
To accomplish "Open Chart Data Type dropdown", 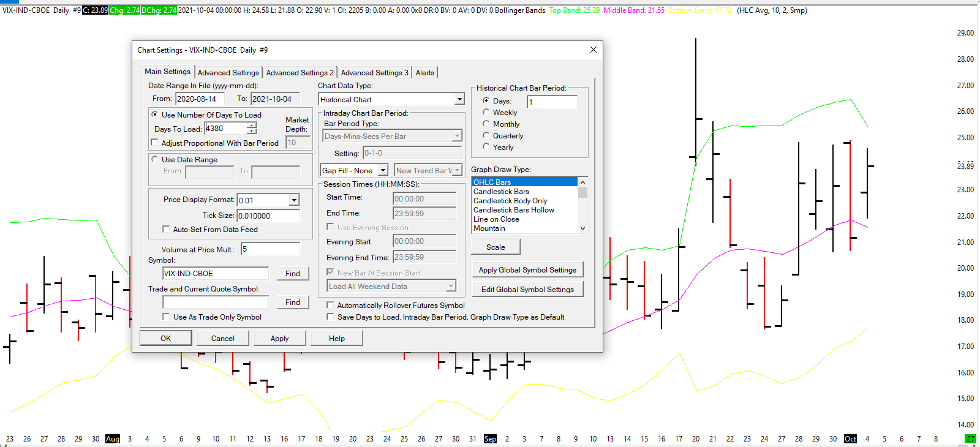I will (x=459, y=99).
